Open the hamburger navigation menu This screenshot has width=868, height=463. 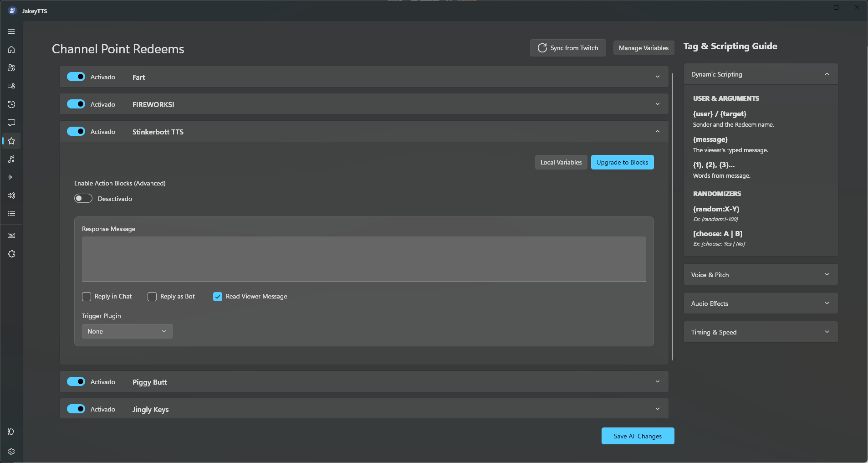[11, 31]
